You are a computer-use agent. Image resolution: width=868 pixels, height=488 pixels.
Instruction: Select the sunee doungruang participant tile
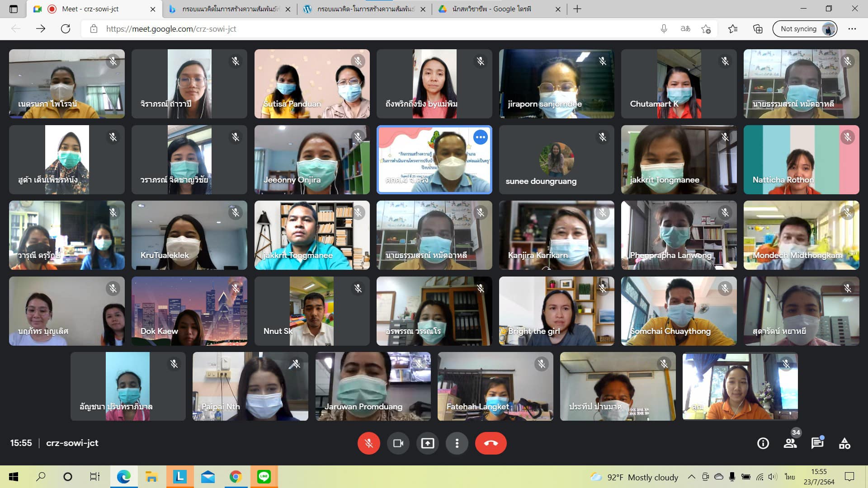point(557,160)
